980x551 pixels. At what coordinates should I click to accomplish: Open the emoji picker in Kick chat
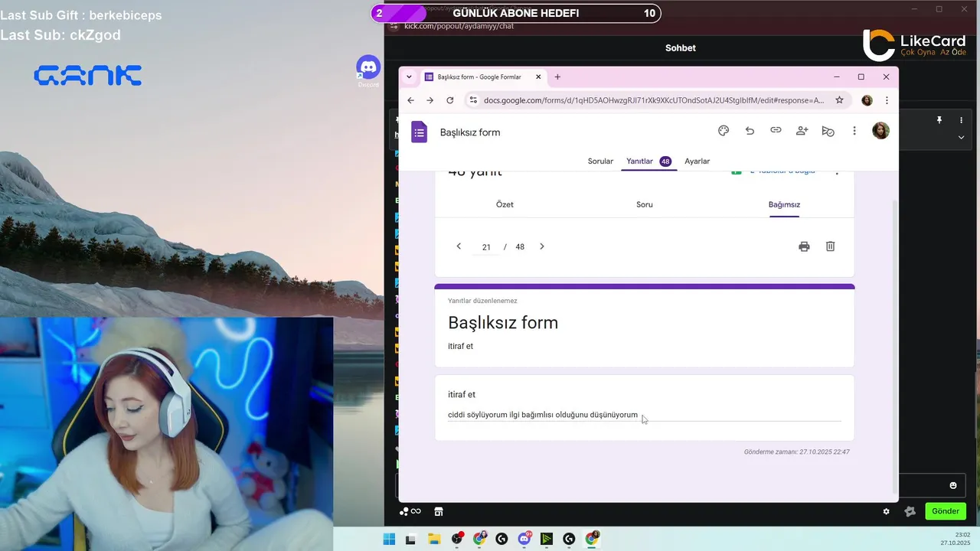(x=953, y=485)
